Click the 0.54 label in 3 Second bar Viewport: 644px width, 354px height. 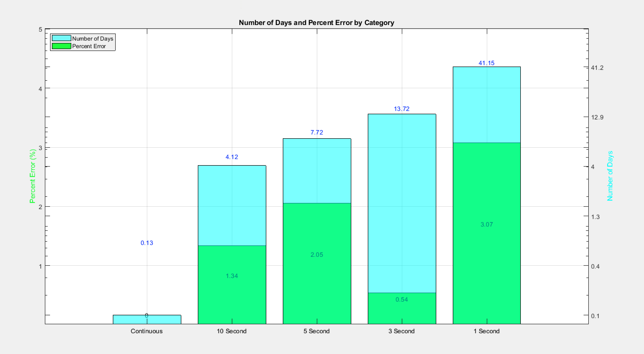[402, 299]
